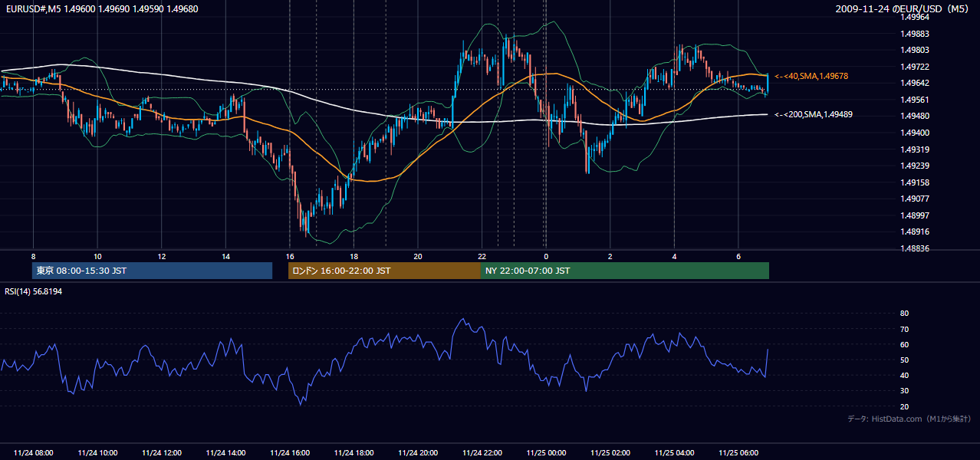Click price level 1.48997 on axis
This screenshot has width=980, height=460.
tap(914, 215)
